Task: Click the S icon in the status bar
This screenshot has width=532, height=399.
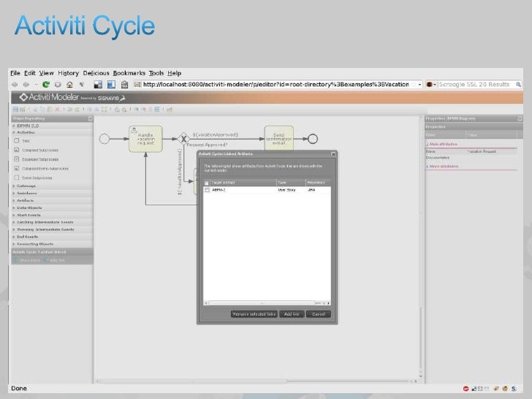Action: point(514,389)
